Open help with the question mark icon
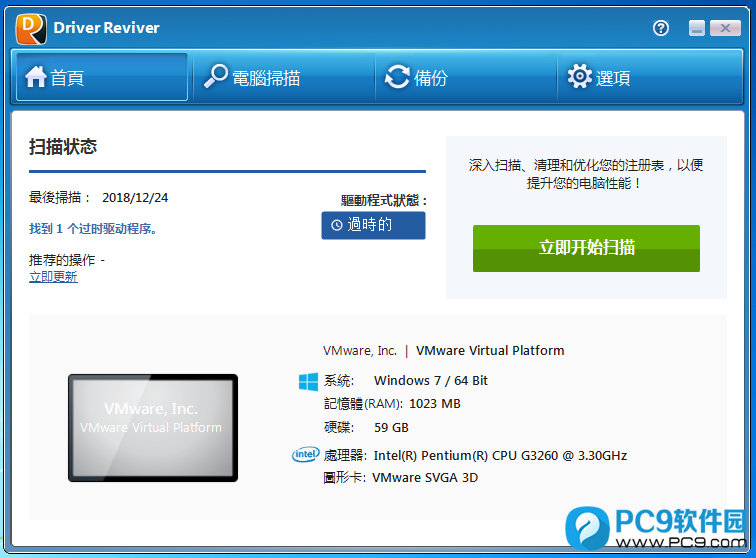The height and width of the screenshot is (558, 756). (x=661, y=28)
